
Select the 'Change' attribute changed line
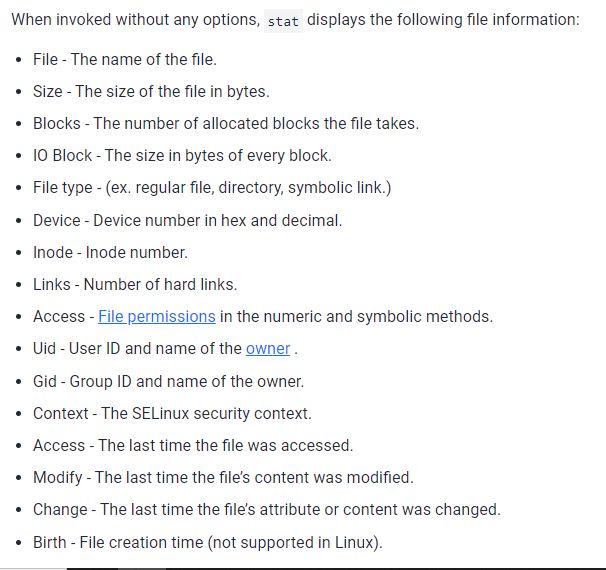(266, 509)
